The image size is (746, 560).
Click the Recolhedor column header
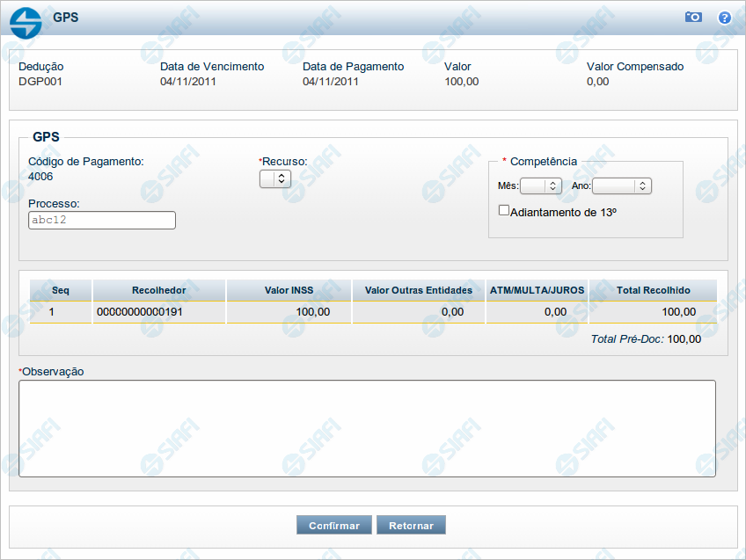159,290
